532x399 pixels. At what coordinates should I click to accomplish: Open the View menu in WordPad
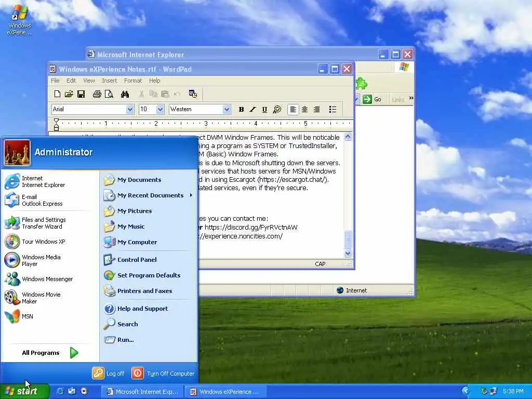[89, 81]
